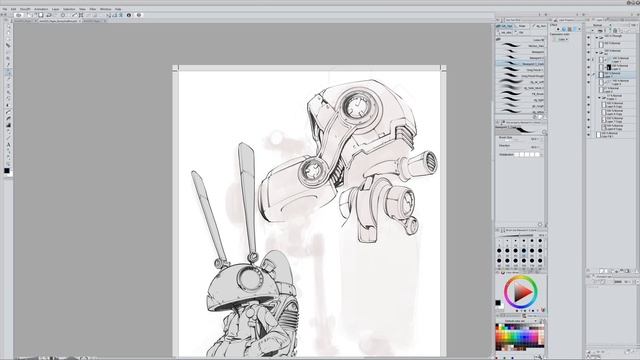Click the black circle icon in Layer Property panel
Image resolution: width=640 pixels, height=360 pixels.
coord(558,29)
